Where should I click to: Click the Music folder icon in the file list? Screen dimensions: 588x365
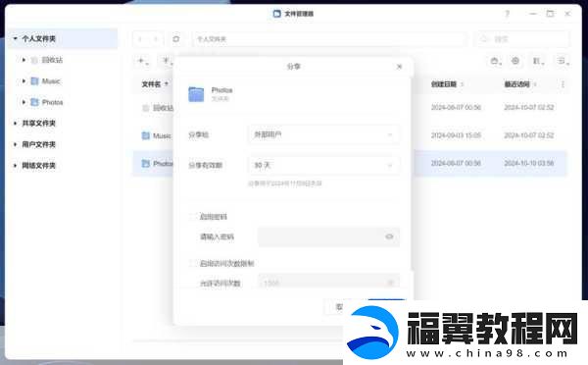click(145, 135)
